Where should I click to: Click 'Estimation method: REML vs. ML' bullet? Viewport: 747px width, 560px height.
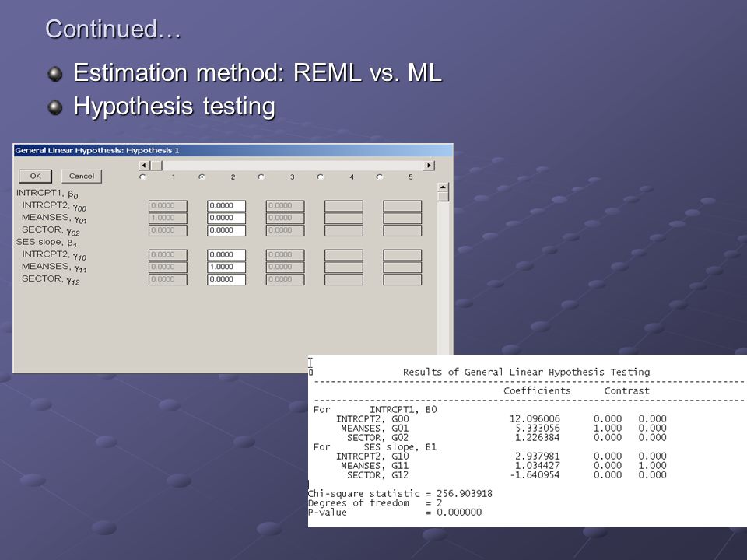click(x=258, y=73)
